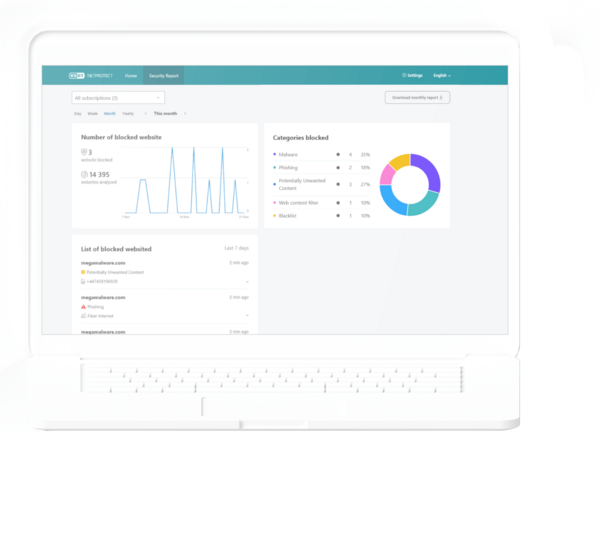Click the purple Malware segment in donut chart
The image size is (600, 556).
click(x=427, y=168)
